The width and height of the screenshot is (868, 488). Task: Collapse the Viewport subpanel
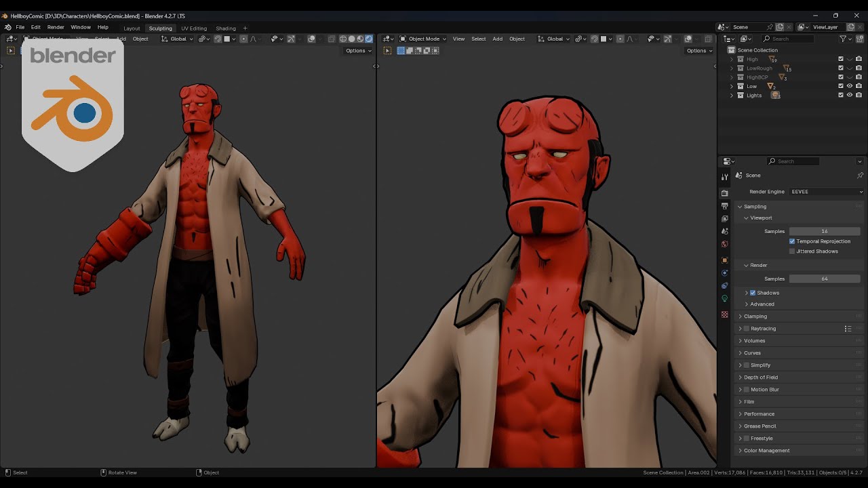tap(761, 218)
